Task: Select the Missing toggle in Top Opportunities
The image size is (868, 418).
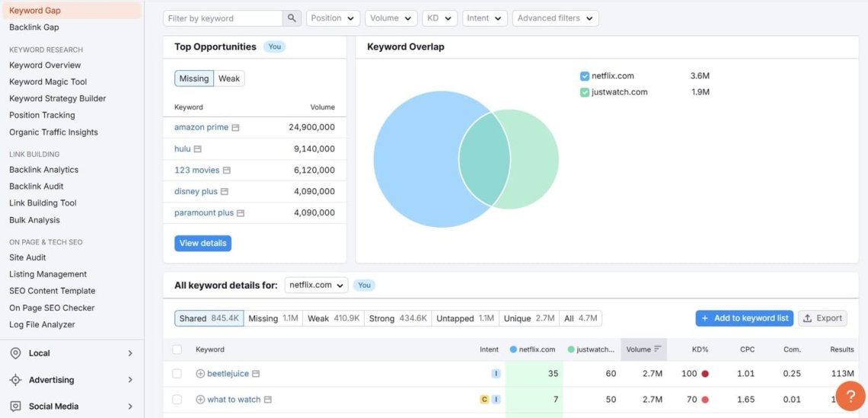Action: tap(194, 78)
